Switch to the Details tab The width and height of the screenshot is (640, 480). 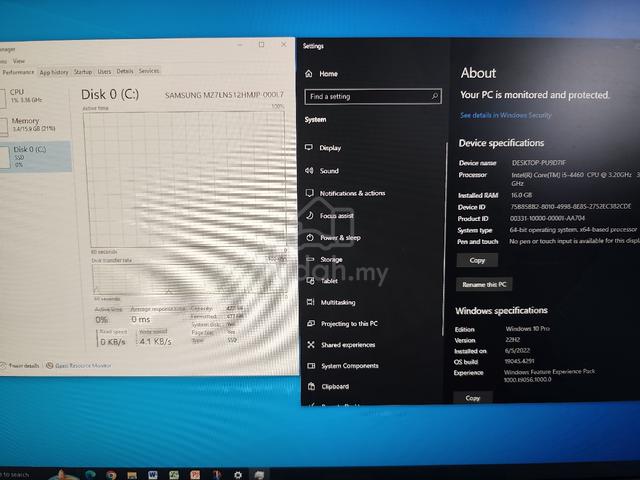click(x=125, y=71)
